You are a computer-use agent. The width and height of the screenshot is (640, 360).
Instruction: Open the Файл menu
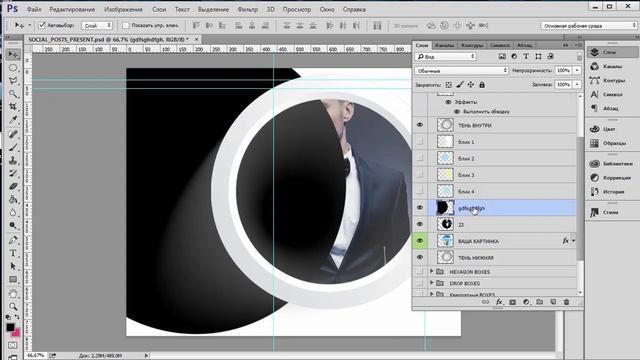click(34, 9)
